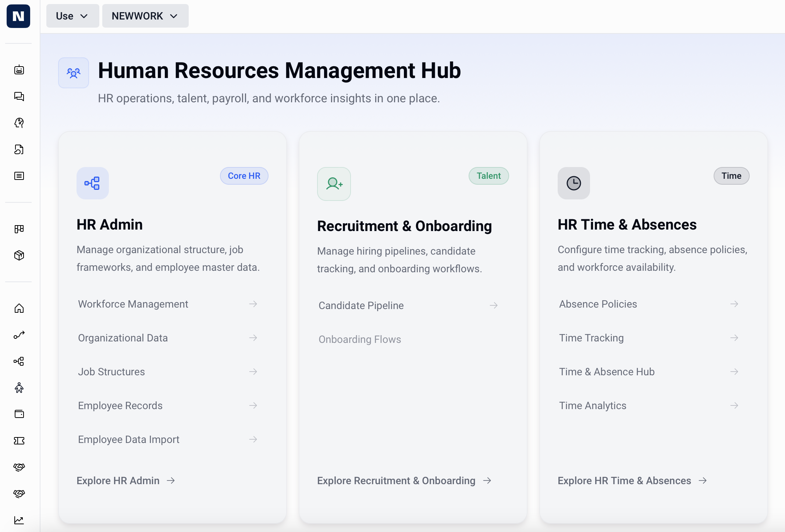This screenshot has height=532, width=785.
Task: Open the route path sidebar icon
Action: pos(19,335)
